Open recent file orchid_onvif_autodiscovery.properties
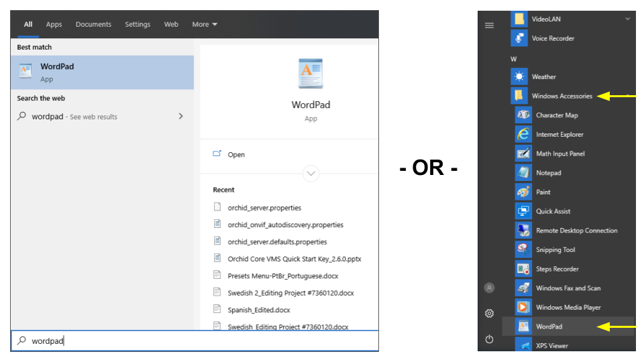Screen dimensions: 644x362 pyautogui.click(x=286, y=225)
